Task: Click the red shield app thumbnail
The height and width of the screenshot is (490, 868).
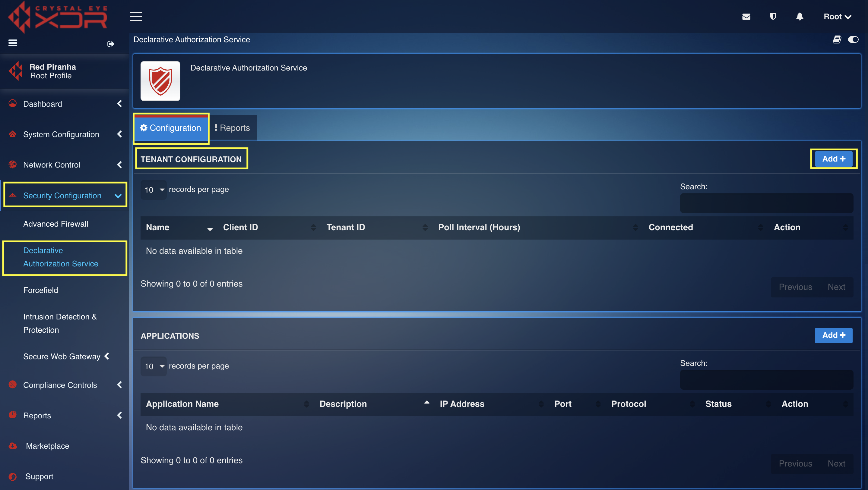Action: 160,81
